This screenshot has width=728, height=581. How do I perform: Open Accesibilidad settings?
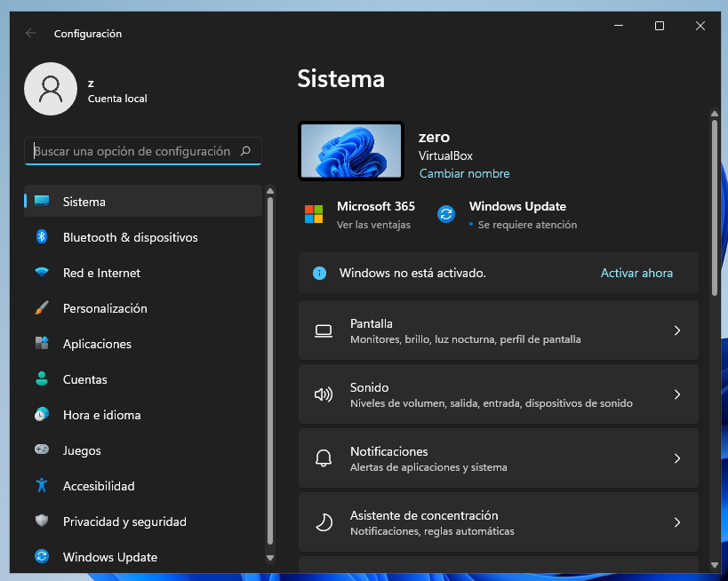point(143,485)
